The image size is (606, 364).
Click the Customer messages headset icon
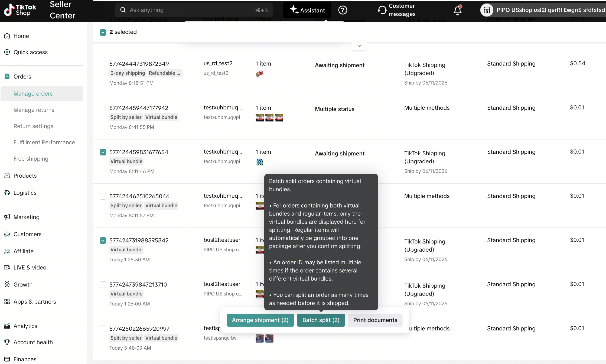tap(382, 10)
